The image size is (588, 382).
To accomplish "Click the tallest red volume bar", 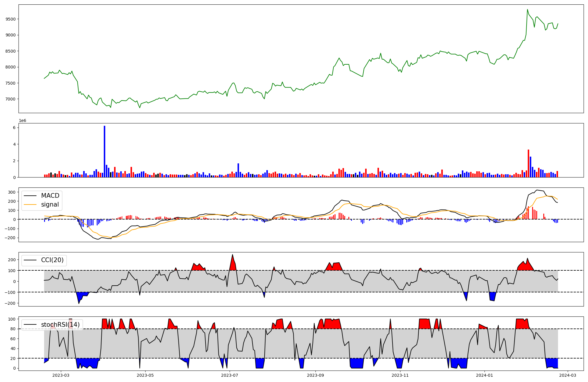I will [x=528, y=163].
